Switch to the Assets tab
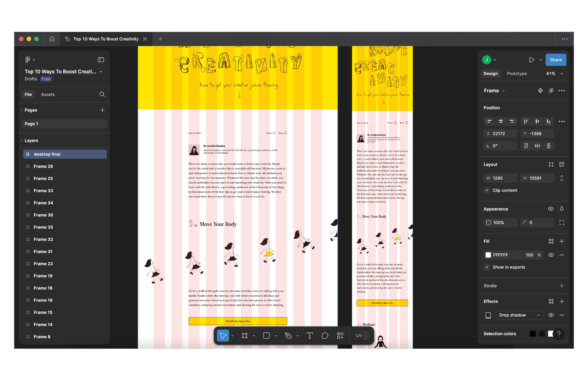This screenshot has width=588, height=380. tap(48, 94)
